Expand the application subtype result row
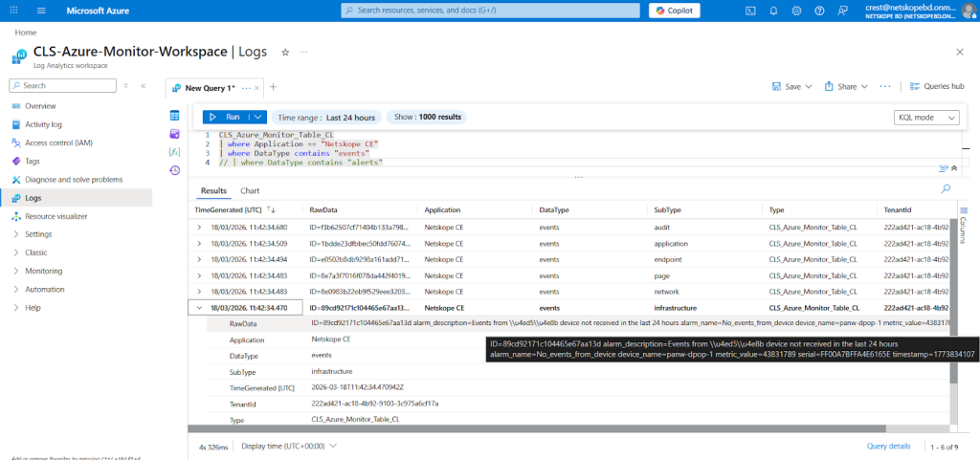980x460 pixels. 199,244
